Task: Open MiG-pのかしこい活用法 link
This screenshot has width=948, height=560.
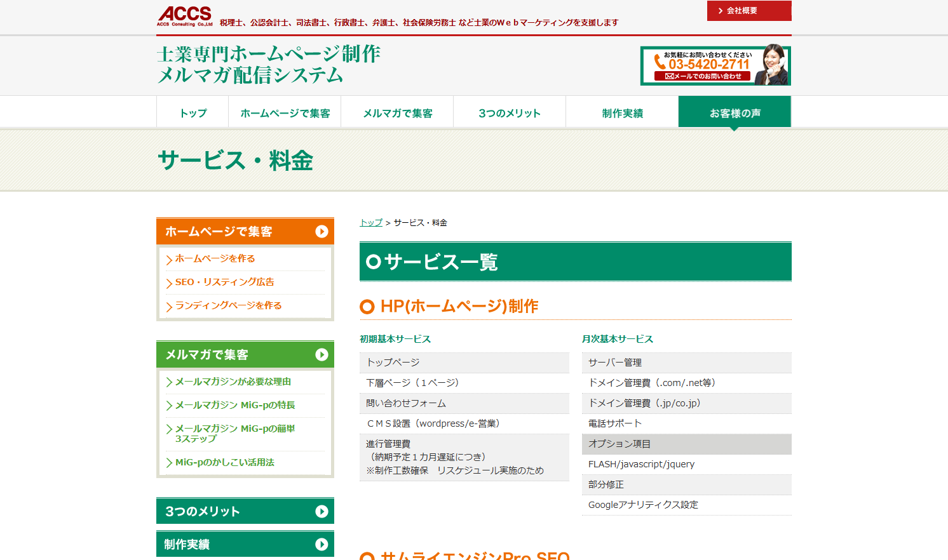Action: click(224, 462)
